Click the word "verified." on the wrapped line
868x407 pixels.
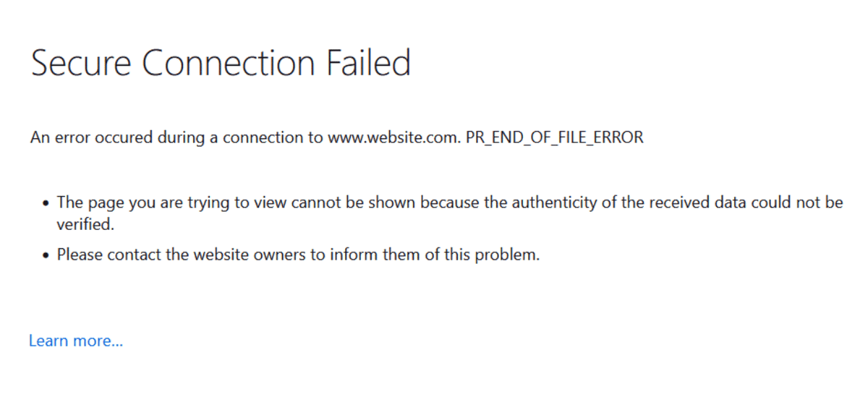click(85, 224)
